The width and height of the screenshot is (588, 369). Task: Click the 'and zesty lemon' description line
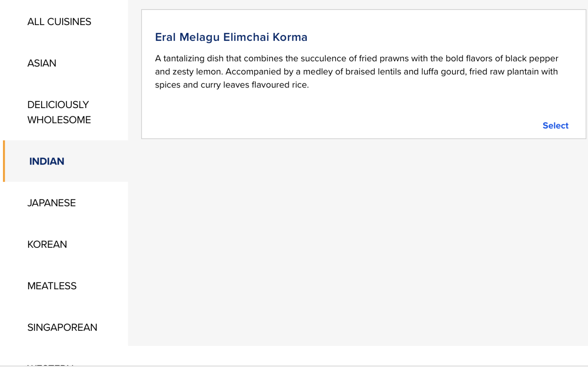(x=356, y=72)
